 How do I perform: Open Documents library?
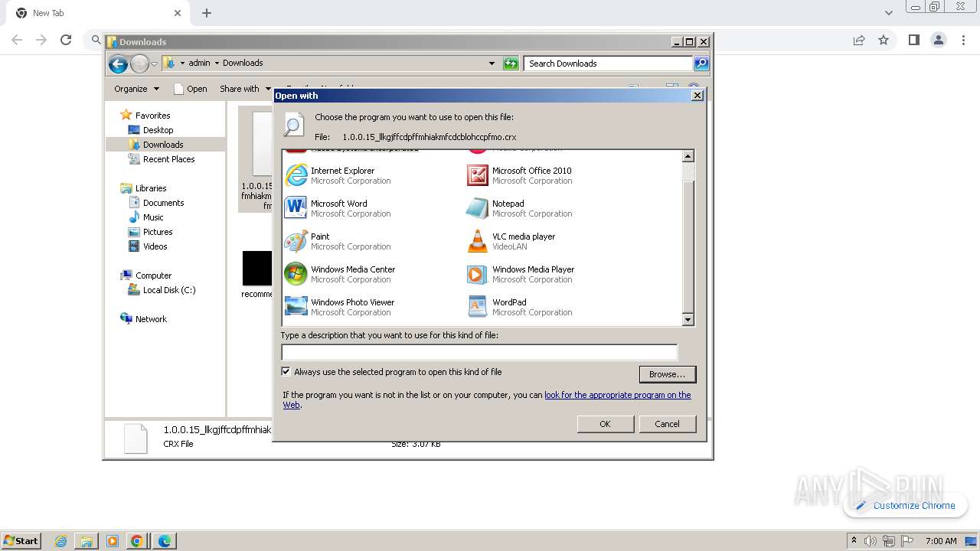[163, 203]
